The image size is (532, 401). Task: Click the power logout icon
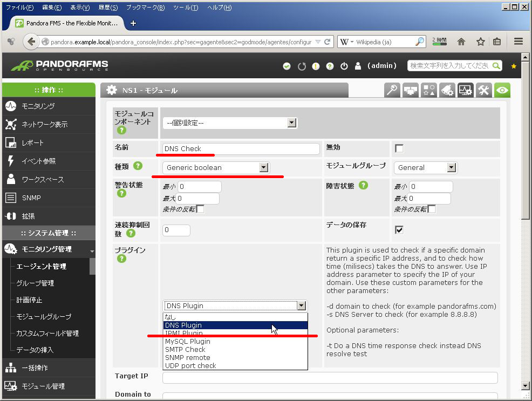point(344,66)
